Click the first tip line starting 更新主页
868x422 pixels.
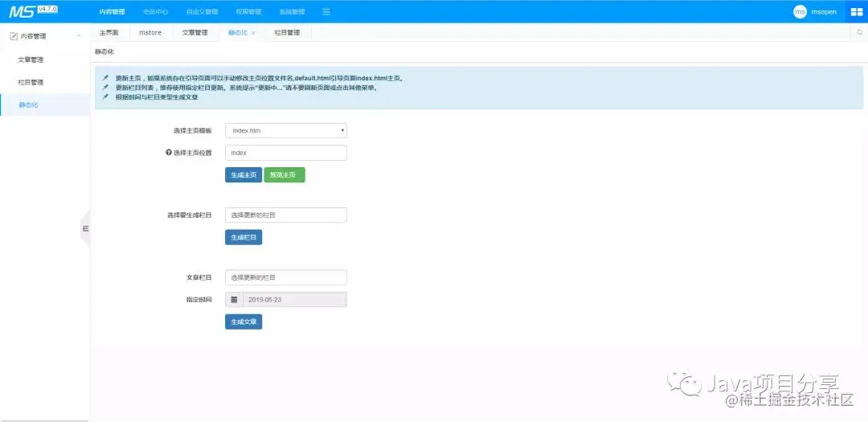point(259,78)
